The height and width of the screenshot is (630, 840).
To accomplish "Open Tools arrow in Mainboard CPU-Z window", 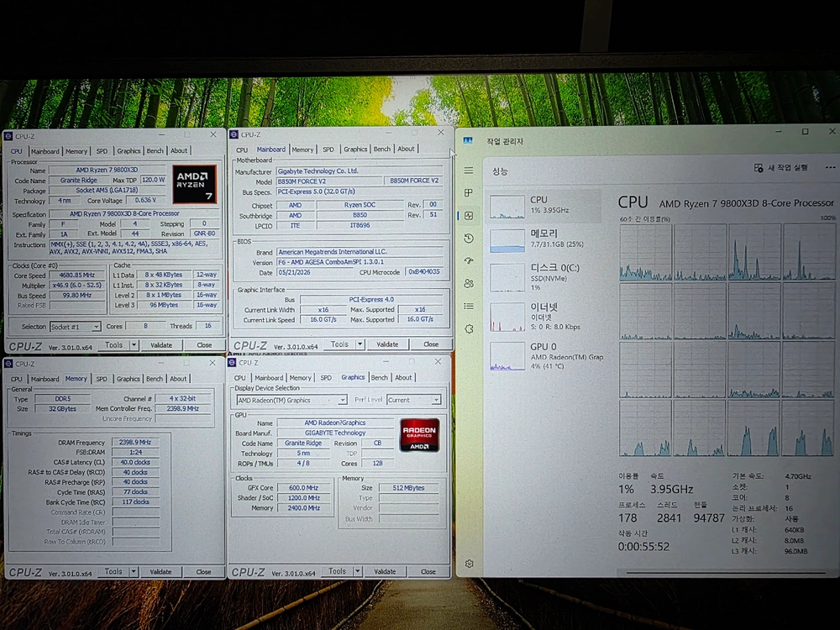I will [360, 344].
